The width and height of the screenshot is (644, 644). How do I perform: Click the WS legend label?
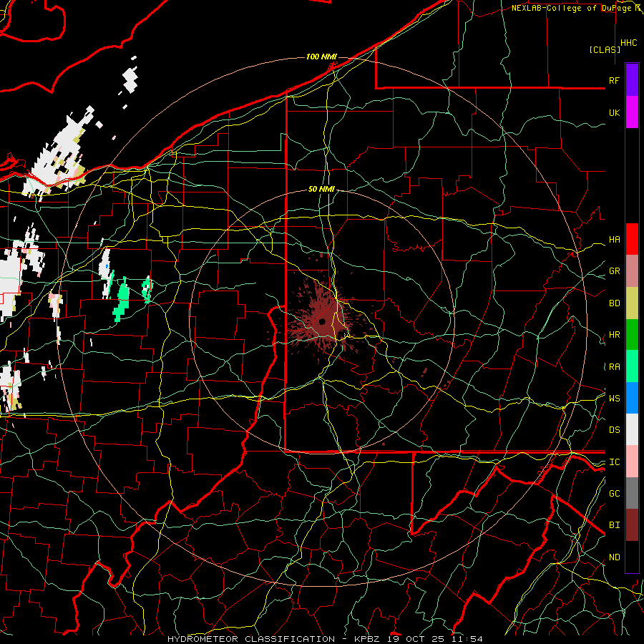pos(614,399)
